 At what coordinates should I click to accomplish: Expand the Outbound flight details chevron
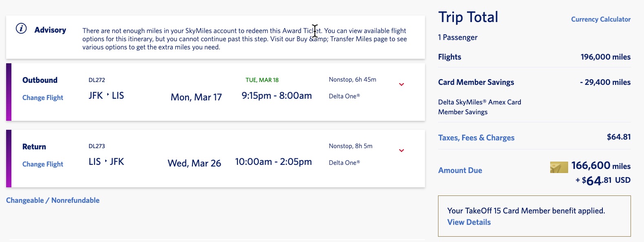[x=402, y=84]
